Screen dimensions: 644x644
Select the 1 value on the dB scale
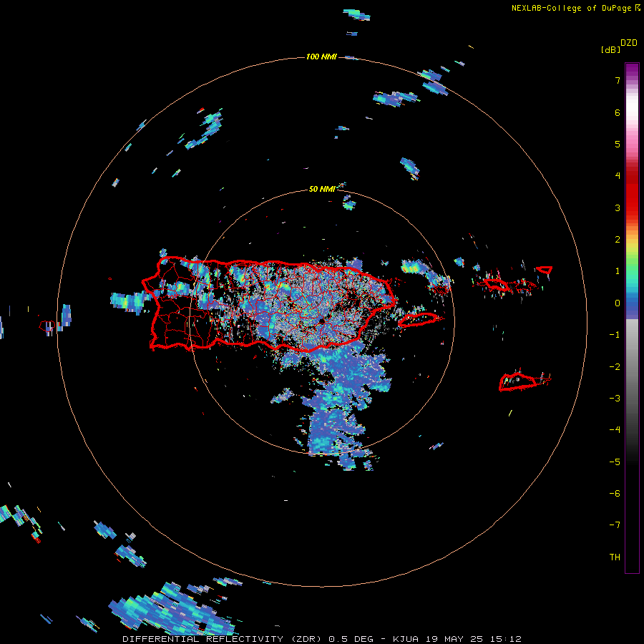[618, 271]
